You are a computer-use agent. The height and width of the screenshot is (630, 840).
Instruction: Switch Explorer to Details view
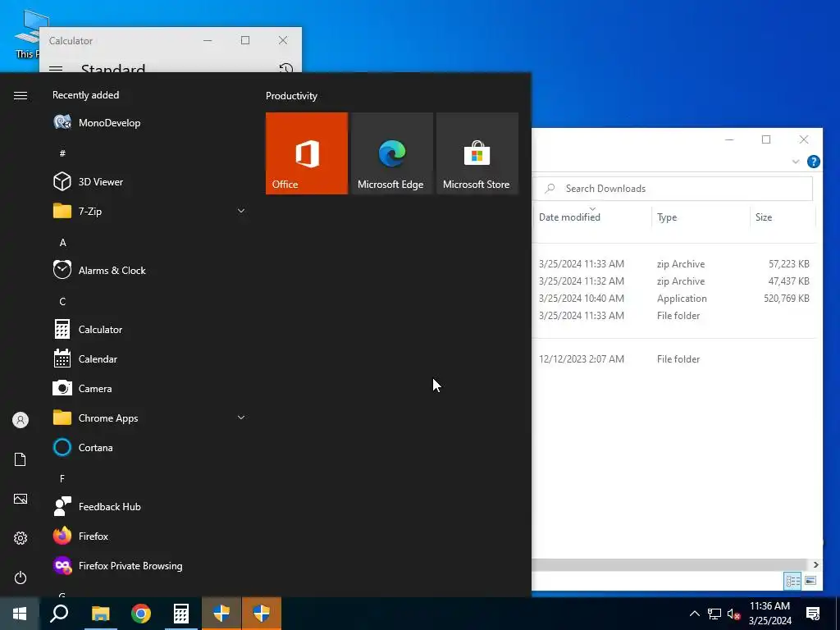tap(793, 581)
